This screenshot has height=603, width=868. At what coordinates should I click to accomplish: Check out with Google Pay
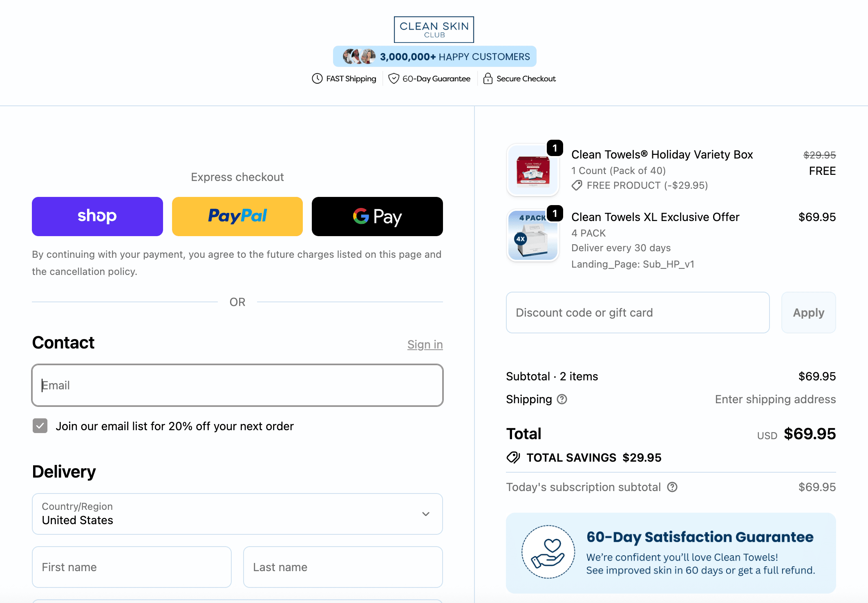[x=377, y=217]
